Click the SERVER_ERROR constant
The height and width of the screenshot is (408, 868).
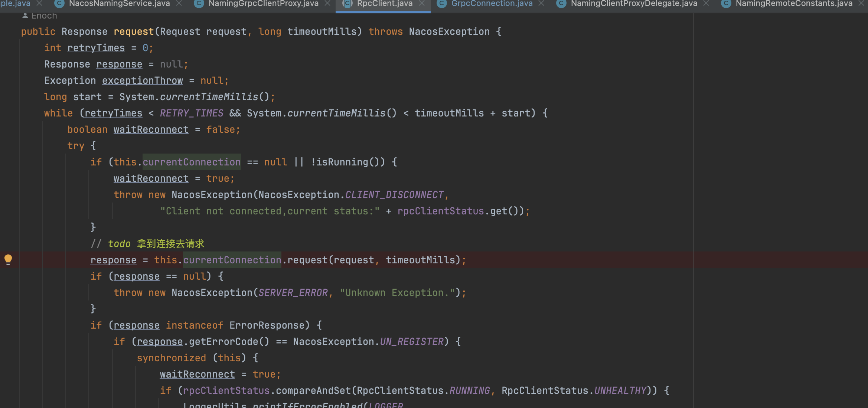point(293,293)
